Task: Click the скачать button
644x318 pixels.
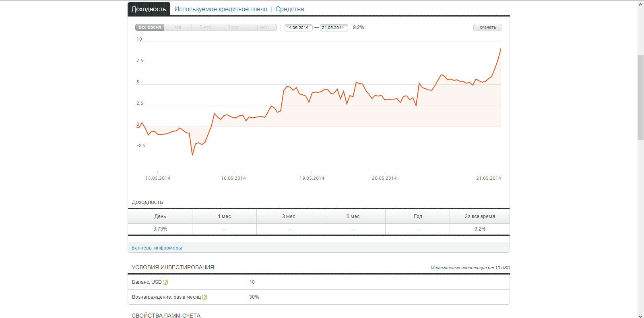Action: (488, 27)
